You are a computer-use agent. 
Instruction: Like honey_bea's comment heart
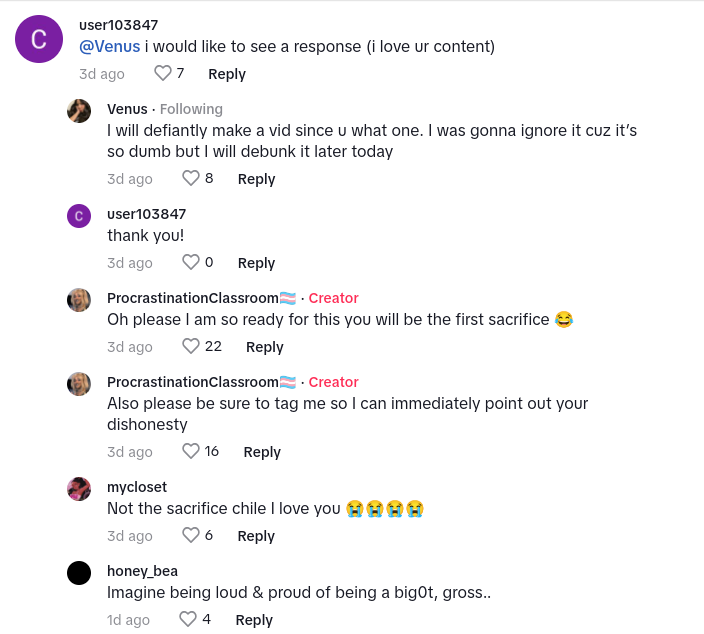pos(188,619)
